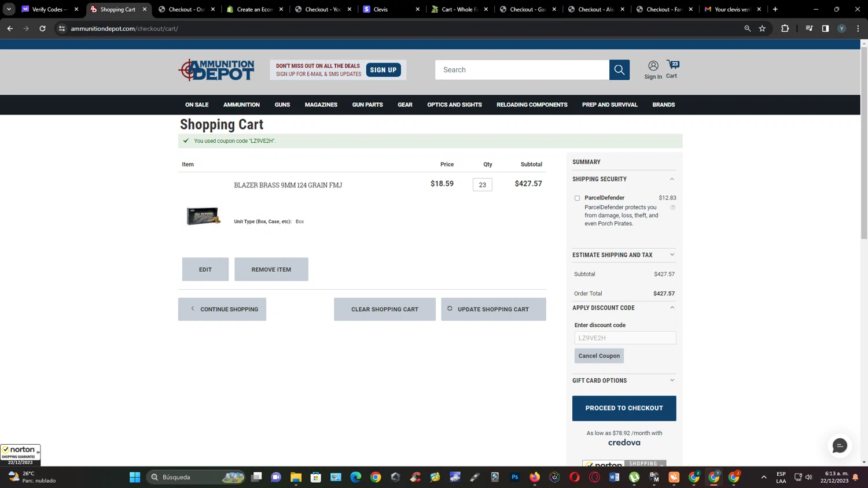This screenshot has height=488, width=868.
Task: Go back with the browser back arrow
Action: (10, 28)
